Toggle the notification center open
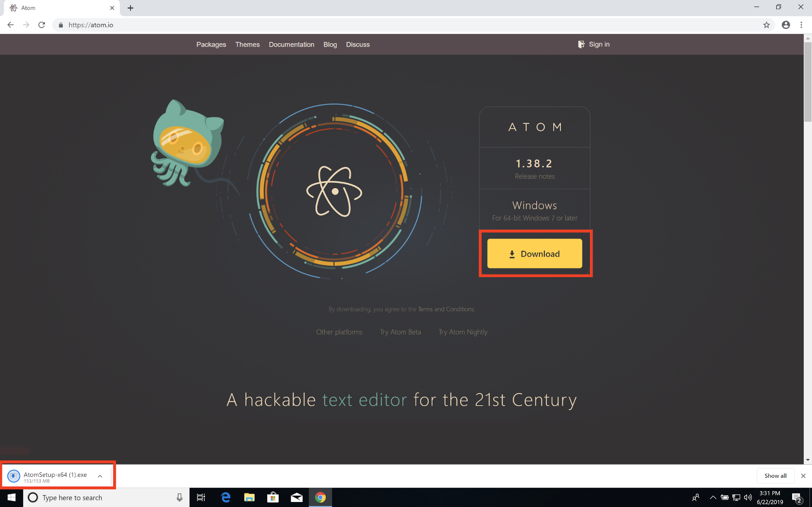The height and width of the screenshot is (507, 812). pyautogui.click(x=797, y=497)
